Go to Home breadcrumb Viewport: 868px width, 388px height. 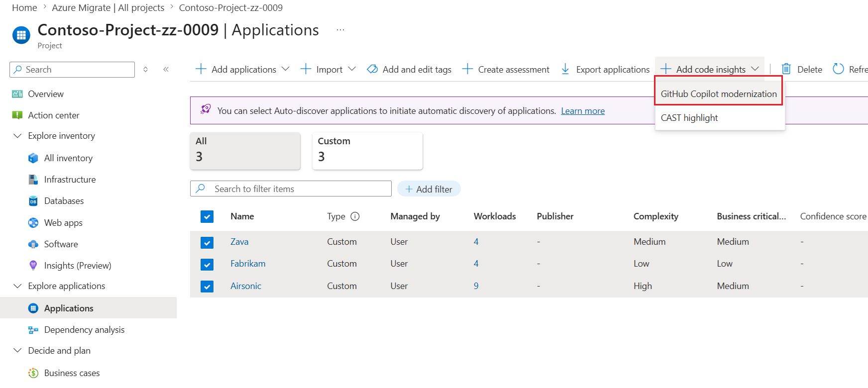[x=24, y=8]
